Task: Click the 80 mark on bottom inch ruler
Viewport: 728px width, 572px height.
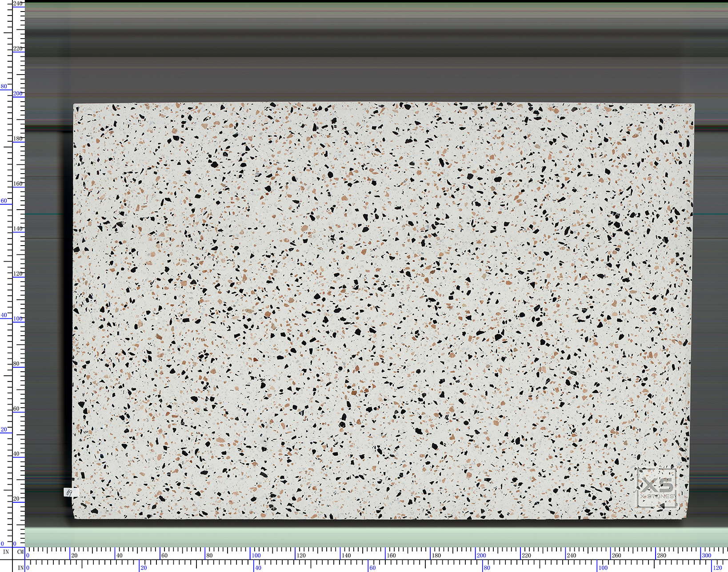Action: click(487, 568)
